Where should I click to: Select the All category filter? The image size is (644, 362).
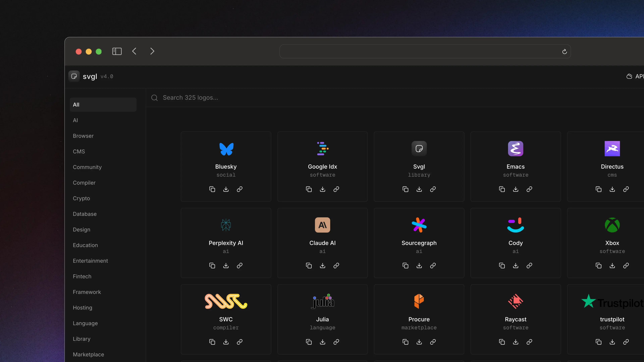(x=103, y=104)
